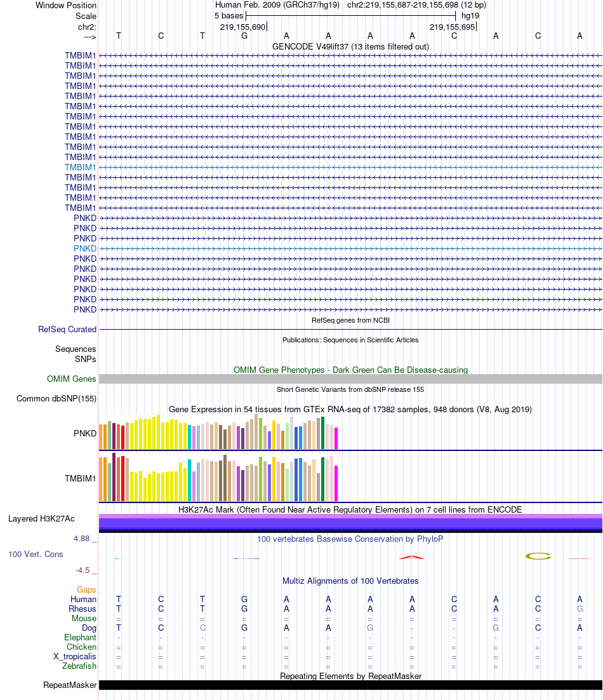Select the 'Human' alignment row label
603x700 pixels.
83,600
